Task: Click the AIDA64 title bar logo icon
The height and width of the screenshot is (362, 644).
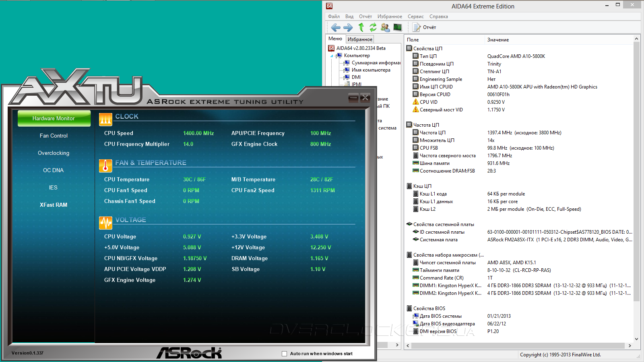Action: coord(329,6)
